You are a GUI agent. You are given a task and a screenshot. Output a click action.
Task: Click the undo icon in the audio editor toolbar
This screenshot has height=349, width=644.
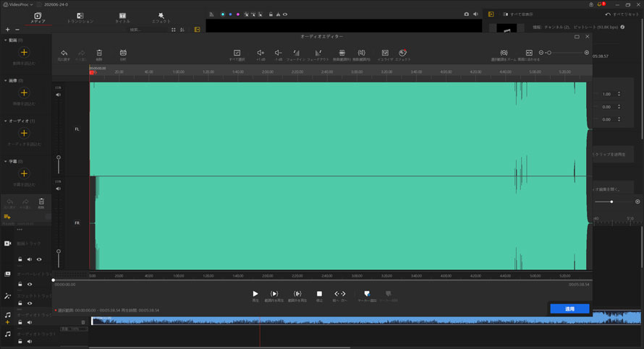(x=64, y=53)
